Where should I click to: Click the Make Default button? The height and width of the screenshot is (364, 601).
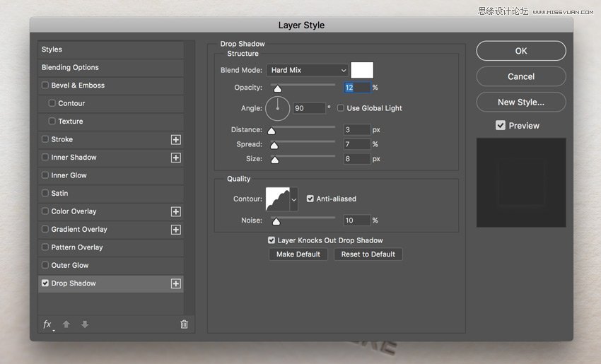point(298,254)
